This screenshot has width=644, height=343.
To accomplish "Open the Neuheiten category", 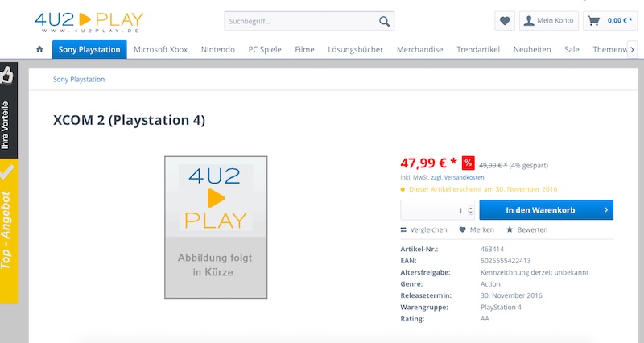I will click(x=532, y=49).
